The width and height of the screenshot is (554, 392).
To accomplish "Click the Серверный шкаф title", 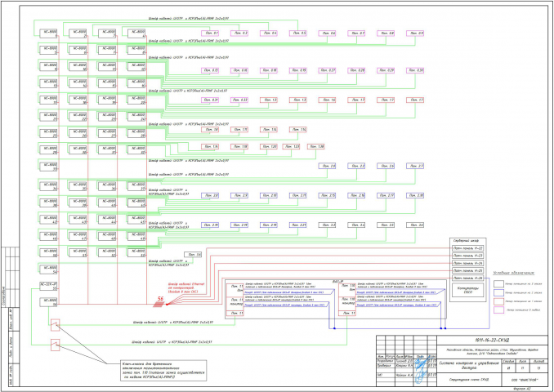I will (467, 241).
